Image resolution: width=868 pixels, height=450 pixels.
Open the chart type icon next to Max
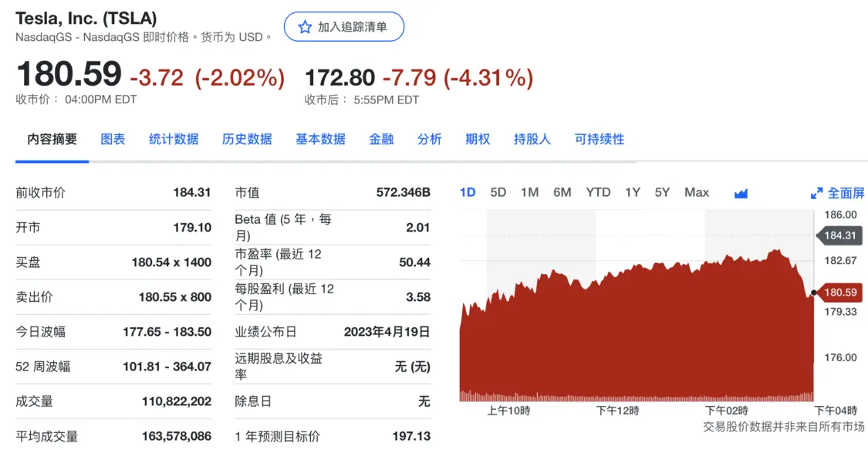click(741, 193)
